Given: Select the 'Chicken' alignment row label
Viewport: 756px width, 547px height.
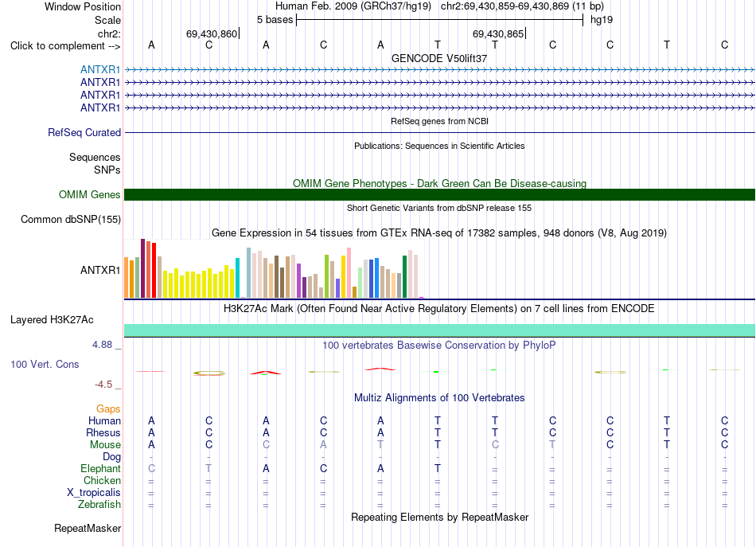Looking at the screenshot, I should point(102,480).
